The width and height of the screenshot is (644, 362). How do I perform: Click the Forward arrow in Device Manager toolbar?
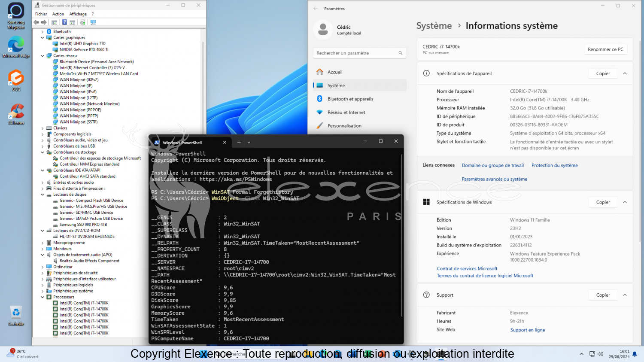tap(44, 22)
